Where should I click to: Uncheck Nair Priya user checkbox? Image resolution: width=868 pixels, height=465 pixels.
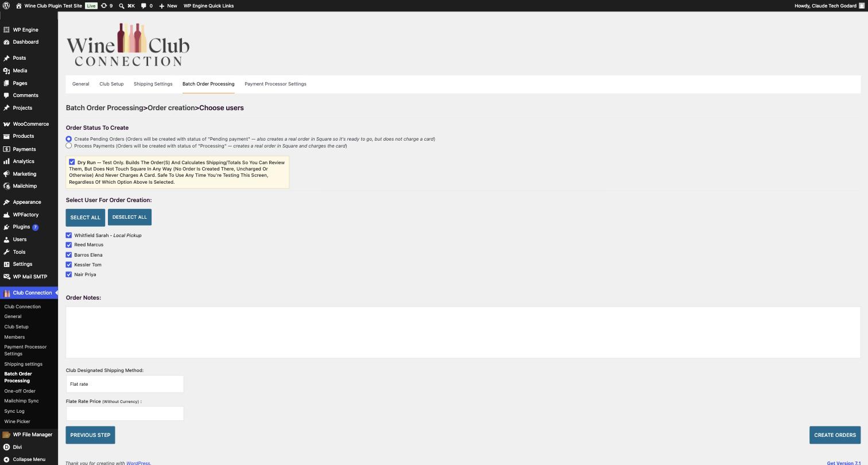pos(69,274)
